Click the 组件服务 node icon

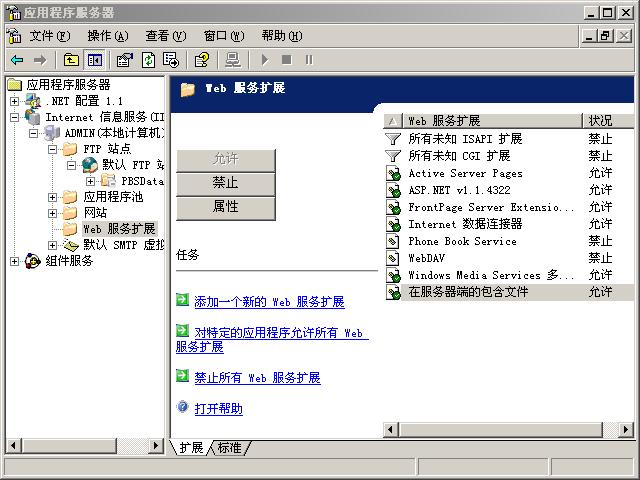click(x=33, y=260)
